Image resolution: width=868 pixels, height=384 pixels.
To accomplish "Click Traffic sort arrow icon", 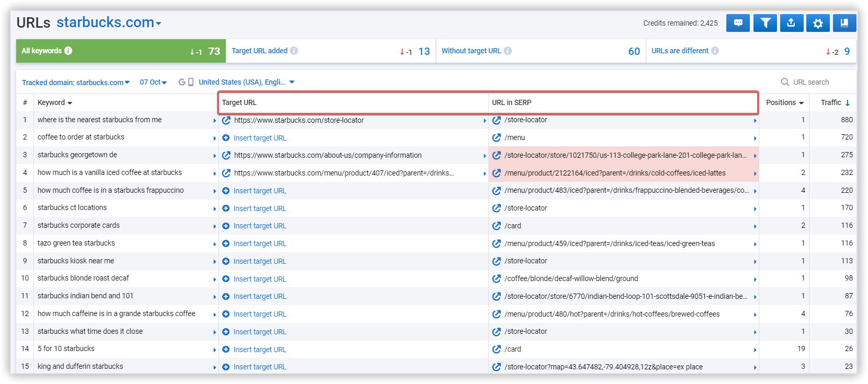I will pos(848,103).
